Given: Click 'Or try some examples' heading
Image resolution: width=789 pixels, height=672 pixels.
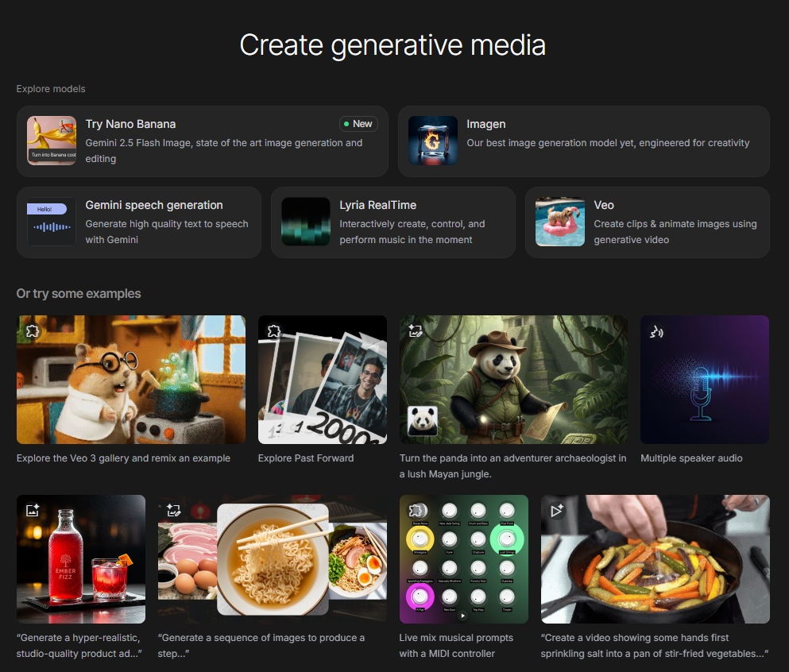Looking at the screenshot, I should click(79, 294).
